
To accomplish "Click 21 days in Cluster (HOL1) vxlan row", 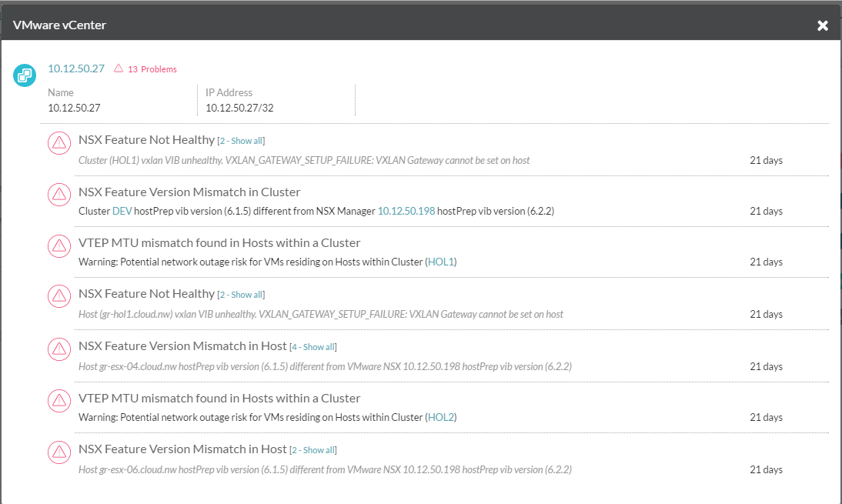I will point(767,161).
